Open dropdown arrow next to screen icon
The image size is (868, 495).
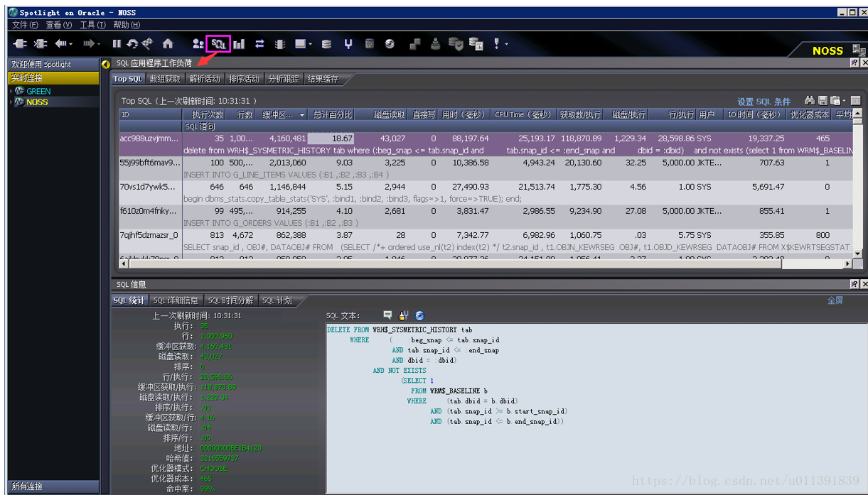tap(311, 44)
